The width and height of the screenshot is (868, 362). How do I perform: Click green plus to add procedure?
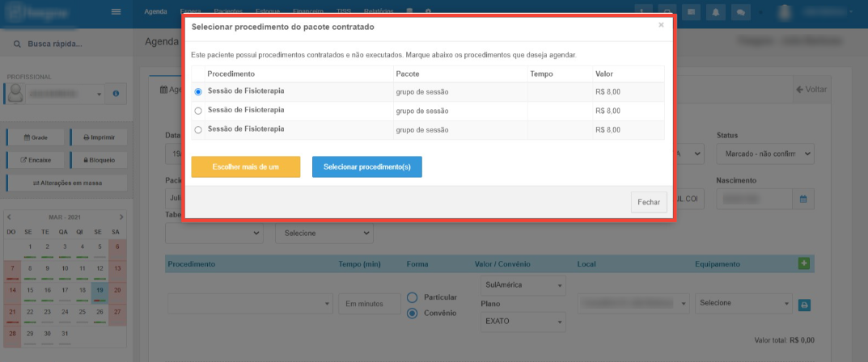pos(804,263)
